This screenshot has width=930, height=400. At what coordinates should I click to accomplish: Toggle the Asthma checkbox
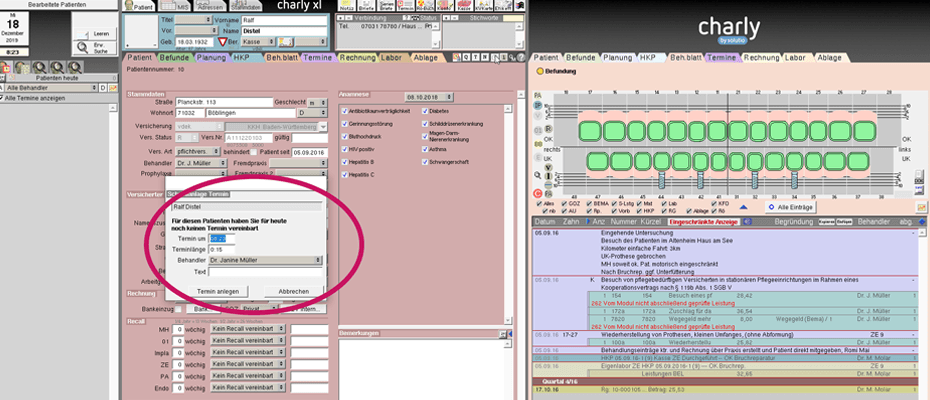pos(425,150)
